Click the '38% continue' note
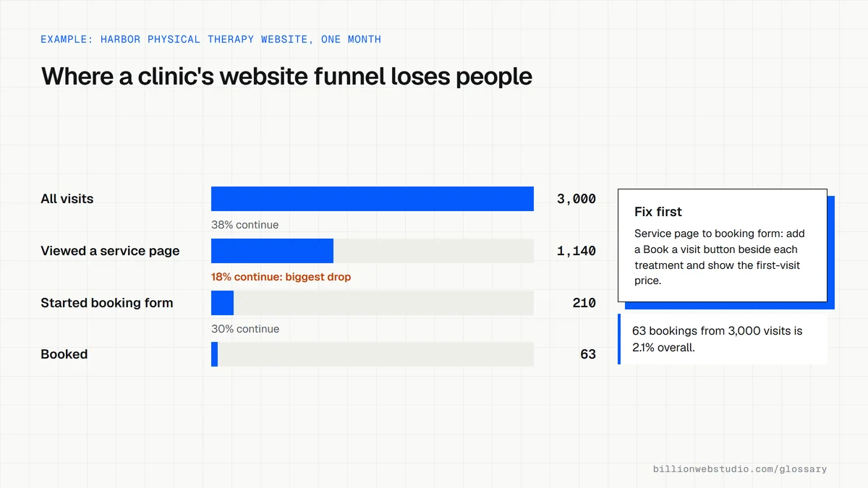Viewport: 868px width, 488px height. click(x=244, y=225)
